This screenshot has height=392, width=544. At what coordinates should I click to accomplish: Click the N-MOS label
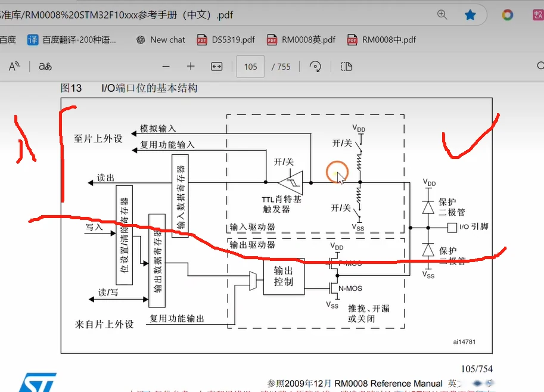point(350,288)
